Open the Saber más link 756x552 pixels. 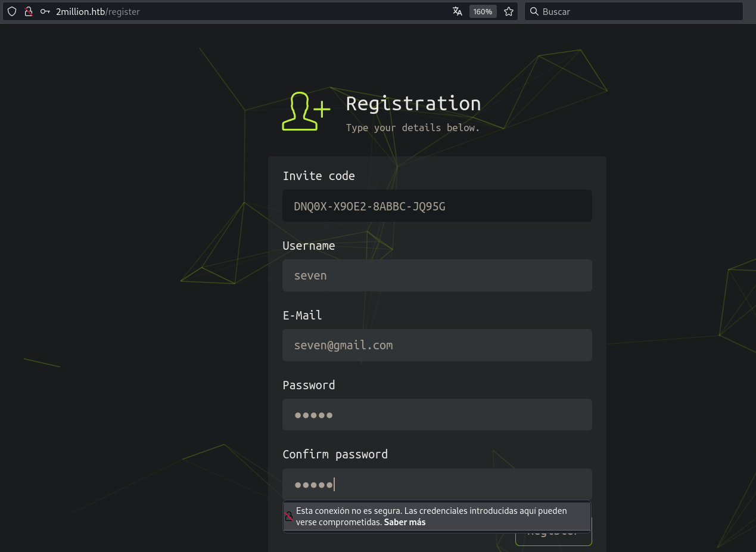(x=405, y=522)
